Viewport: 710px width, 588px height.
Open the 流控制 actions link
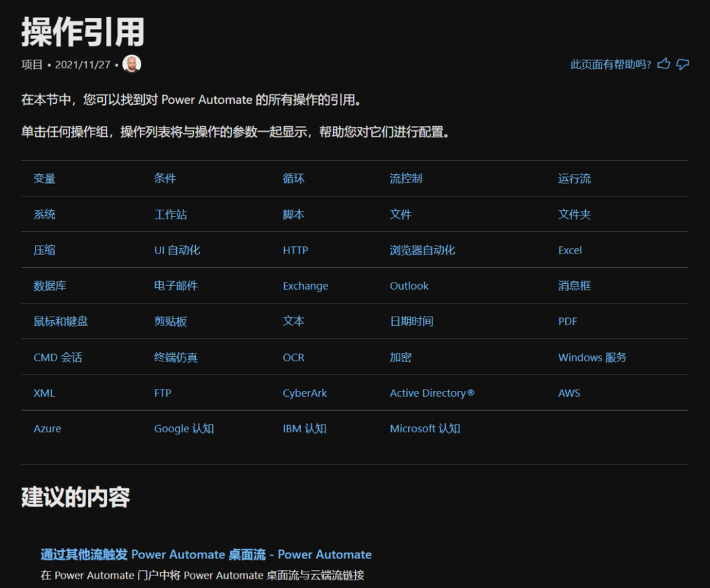coord(406,178)
